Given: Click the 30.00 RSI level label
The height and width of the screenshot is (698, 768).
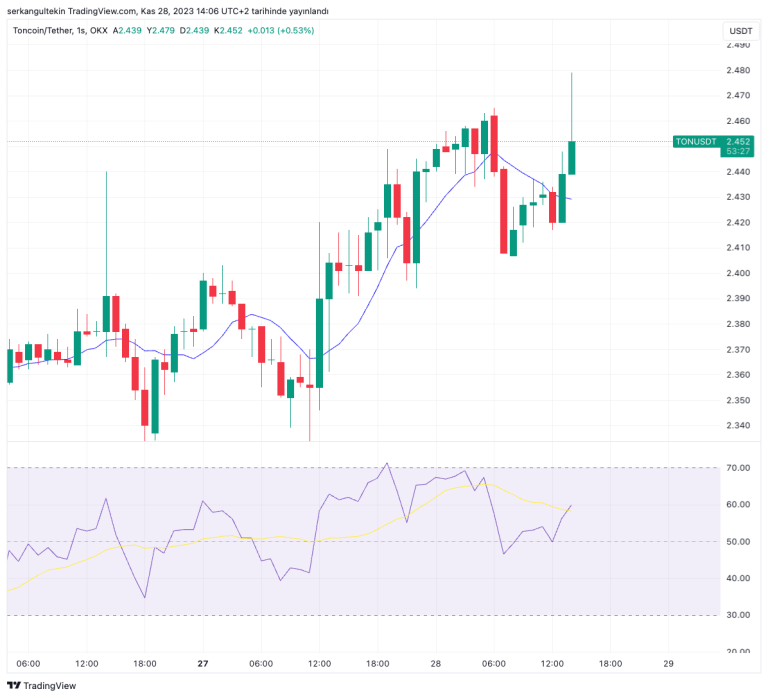Looking at the screenshot, I should (x=738, y=615).
